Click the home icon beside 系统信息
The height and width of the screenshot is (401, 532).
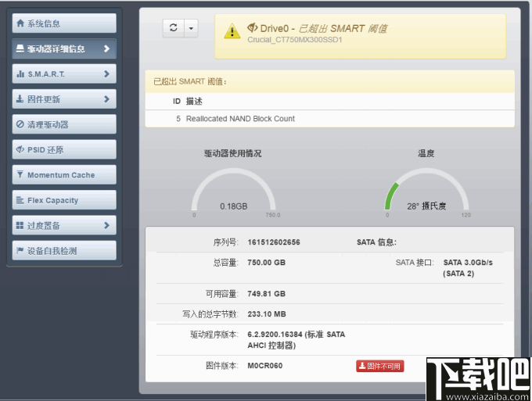[x=20, y=23]
